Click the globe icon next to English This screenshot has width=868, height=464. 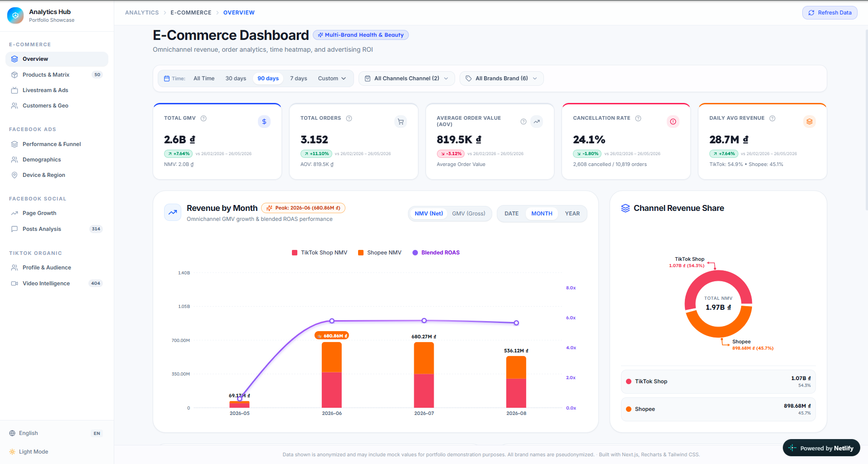tap(12, 433)
